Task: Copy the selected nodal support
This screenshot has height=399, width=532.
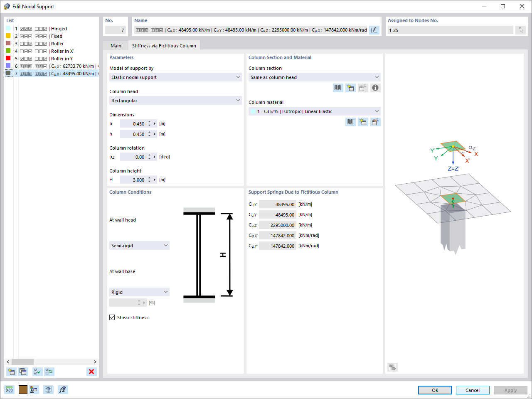Action: (x=23, y=371)
